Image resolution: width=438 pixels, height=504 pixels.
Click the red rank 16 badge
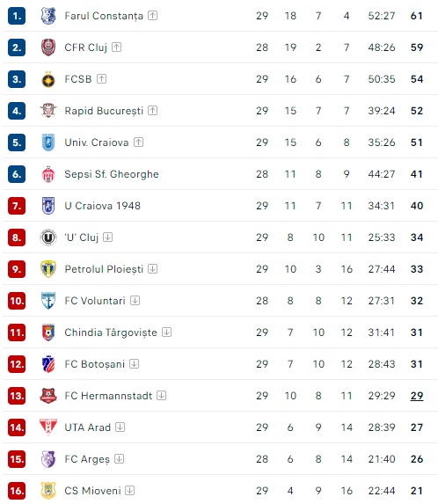pyautogui.click(x=17, y=491)
